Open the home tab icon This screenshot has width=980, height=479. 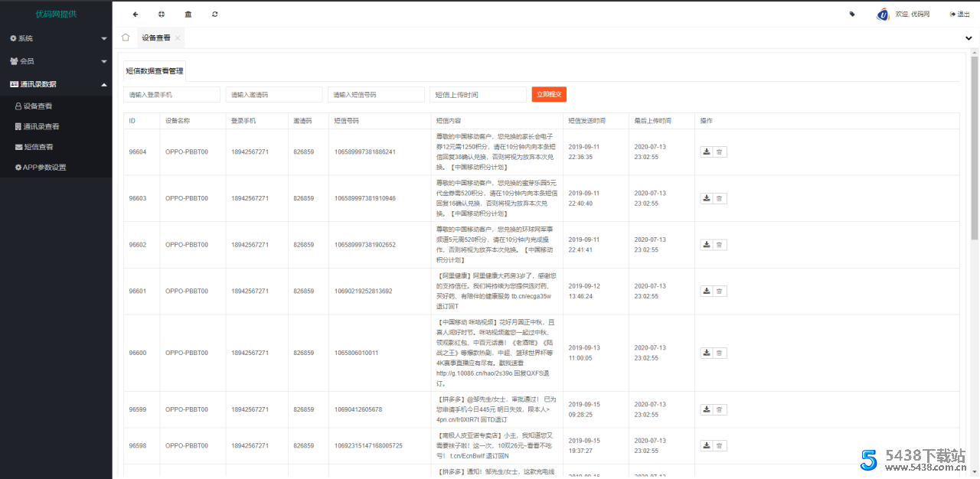coord(126,37)
